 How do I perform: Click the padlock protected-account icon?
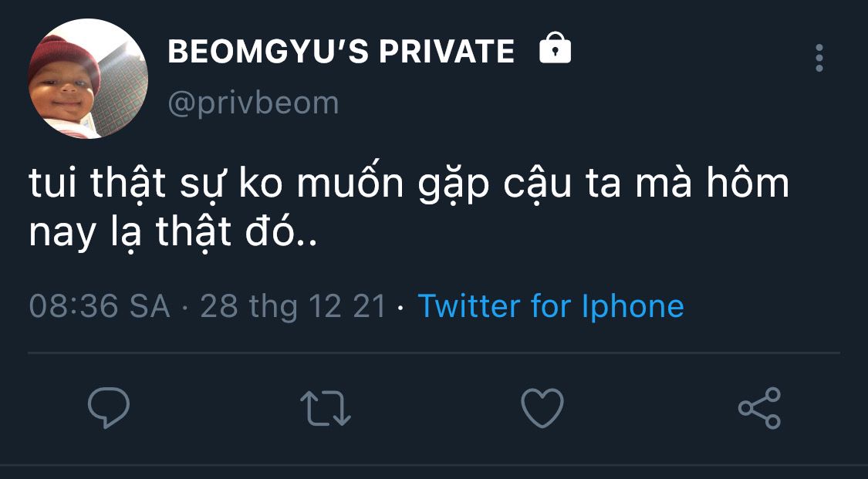555,49
